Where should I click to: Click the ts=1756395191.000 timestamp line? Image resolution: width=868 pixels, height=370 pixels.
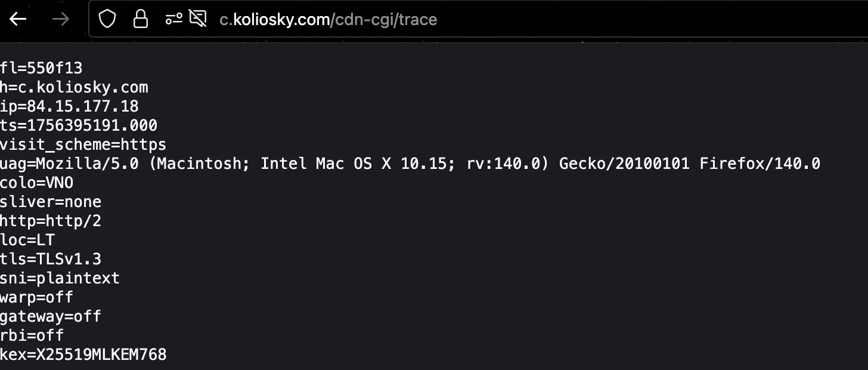79,125
